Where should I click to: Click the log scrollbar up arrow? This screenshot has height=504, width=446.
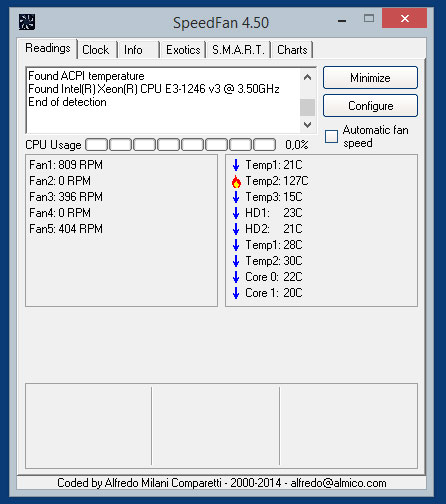click(x=307, y=77)
